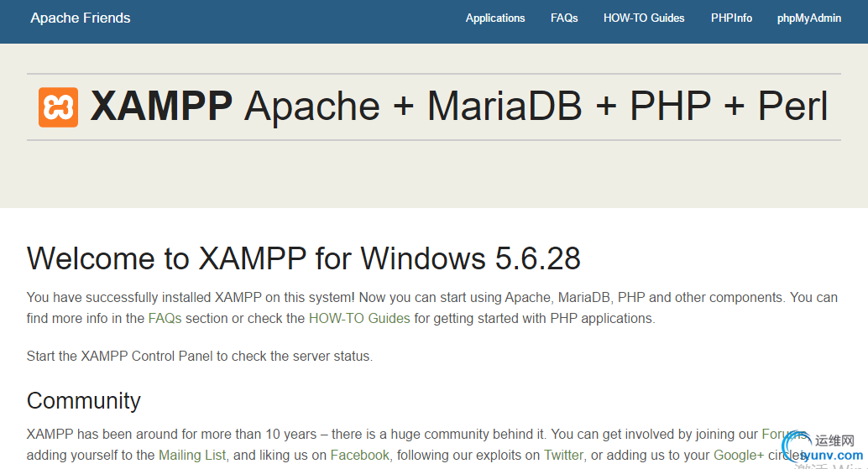Open the Applications menu item
Image resolution: width=868 pixels, height=469 pixels.
(x=495, y=18)
